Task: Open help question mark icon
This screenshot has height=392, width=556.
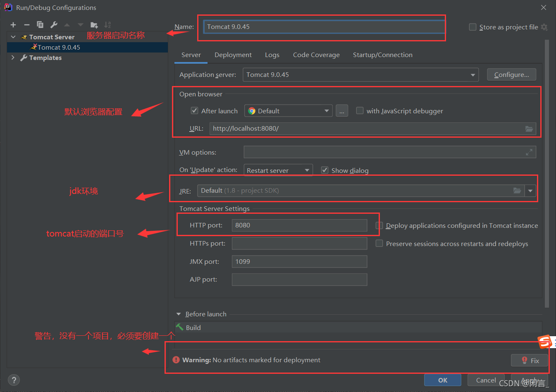Action: [14, 380]
